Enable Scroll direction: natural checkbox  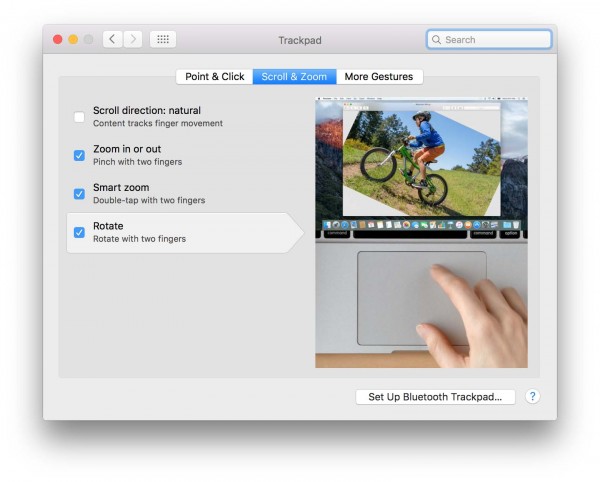pyautogui.click(x=79, y=117)
